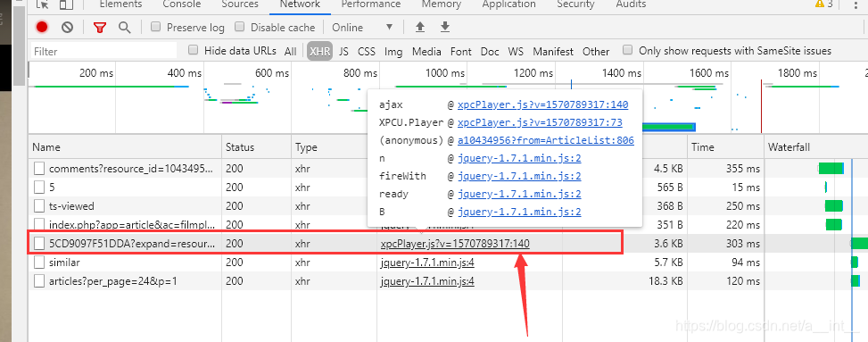The width and height of the screenshot is (868, 342).
Task: Switch to the Security tab
Action: click(575, 4)
